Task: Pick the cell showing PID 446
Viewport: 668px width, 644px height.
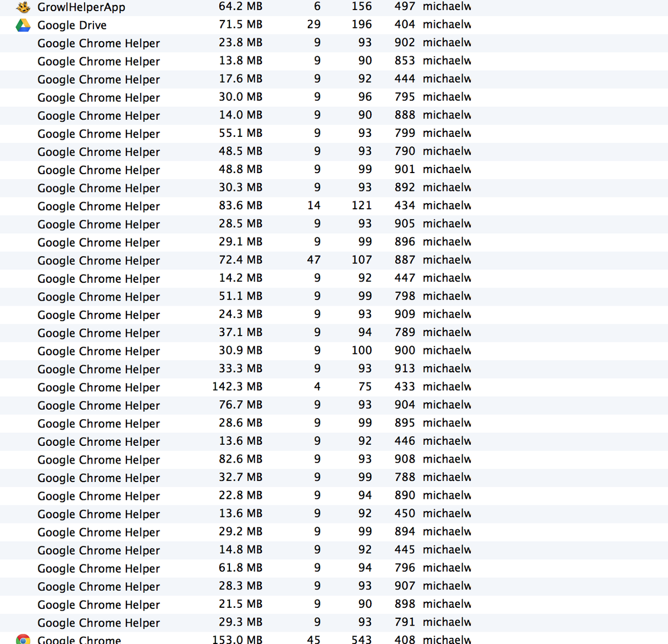Action: (x=405, y=441)
